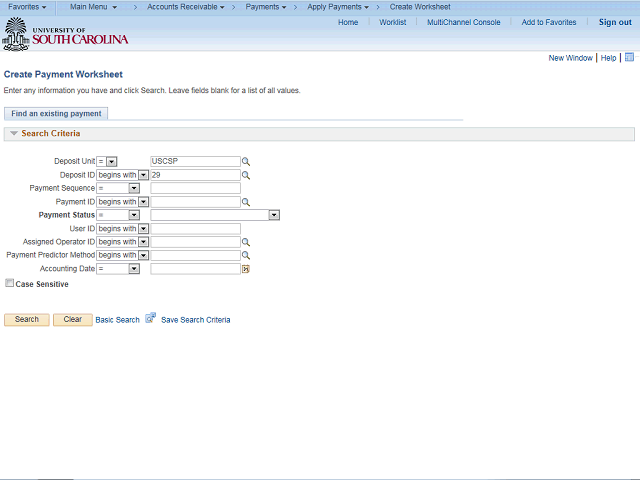Open the Assigned Operator ID operator dropdown
640x480 pixels.
(x=122, y=242)
